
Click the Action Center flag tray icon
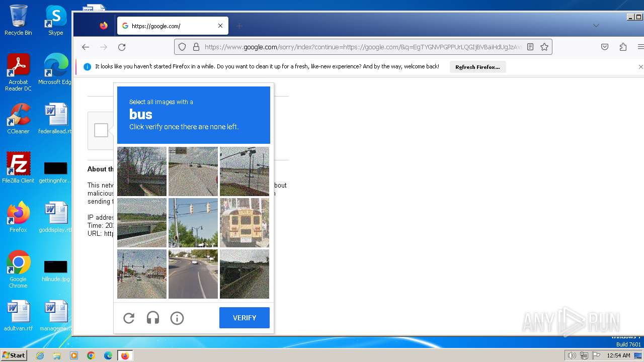point(596,355)
